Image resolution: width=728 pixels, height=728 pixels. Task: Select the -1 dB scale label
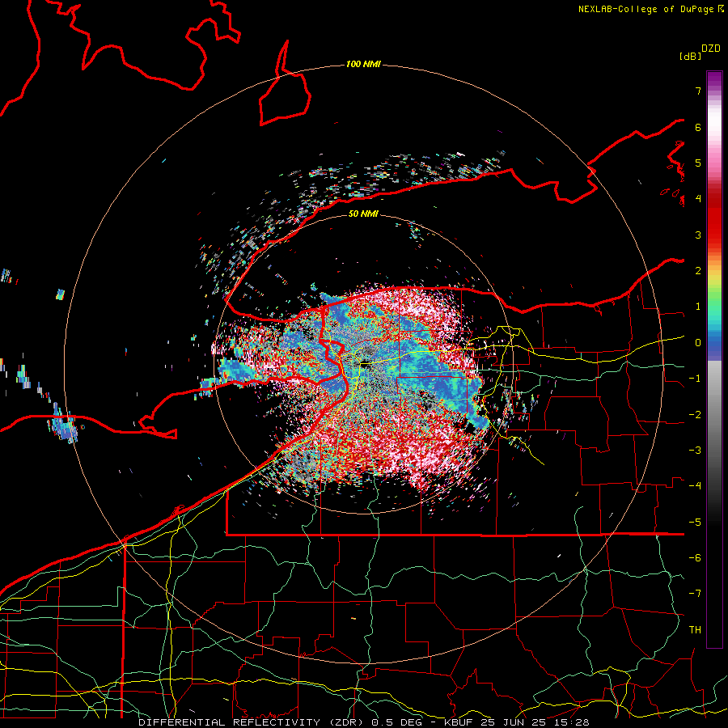click(695, 379)
